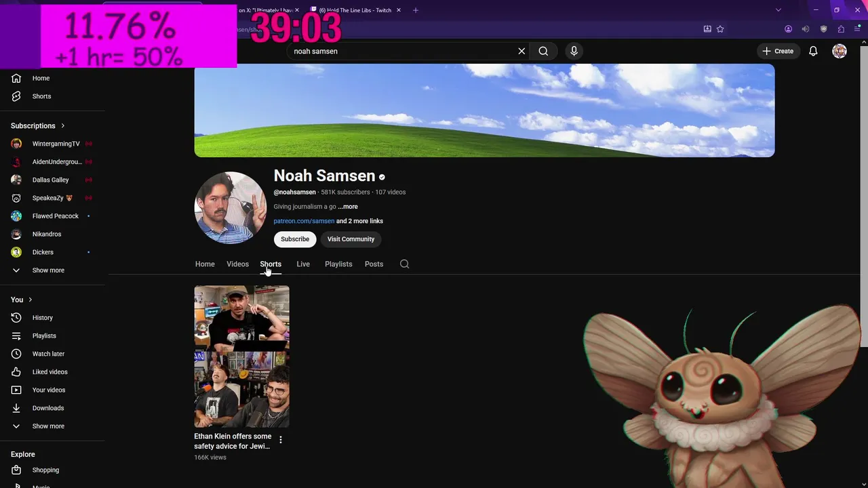Viewport: 868px width, 488px height.
Task: Open patreon.com/samsen link
Action: coord(304,221)
